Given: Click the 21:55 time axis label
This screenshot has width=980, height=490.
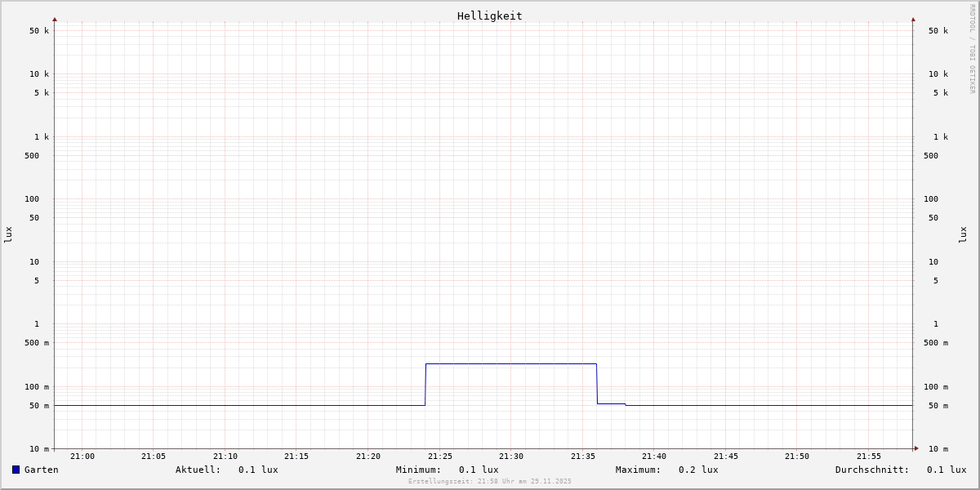Looking at the screenshot, I should click(869, 457).
